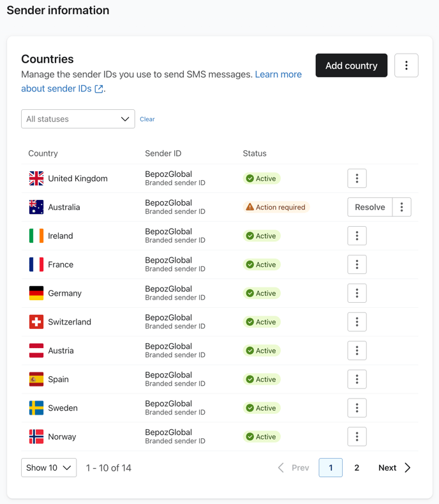
Task: Open the row actions menu for Norway
Action: pos(357,437)
